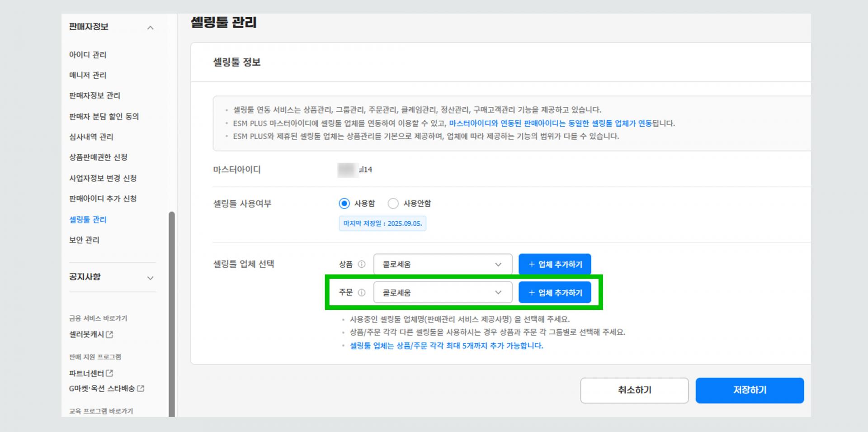Go to 상품판매권한 신청 menu
Viewport: 868px width, 432px height.
98,157
